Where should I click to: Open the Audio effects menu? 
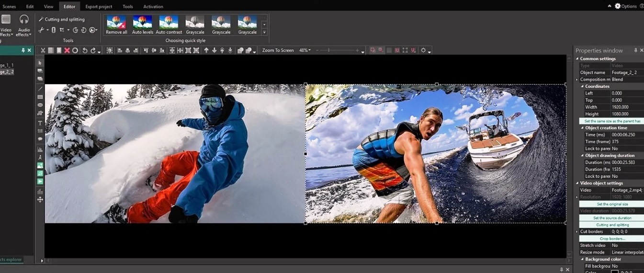[x=23, y=25]
